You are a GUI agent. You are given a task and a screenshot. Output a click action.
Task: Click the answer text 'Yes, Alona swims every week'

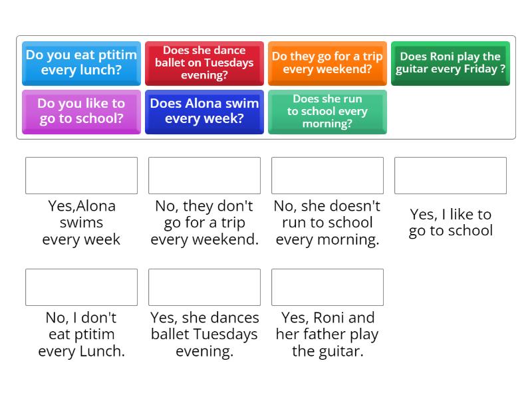coord(81,223)
